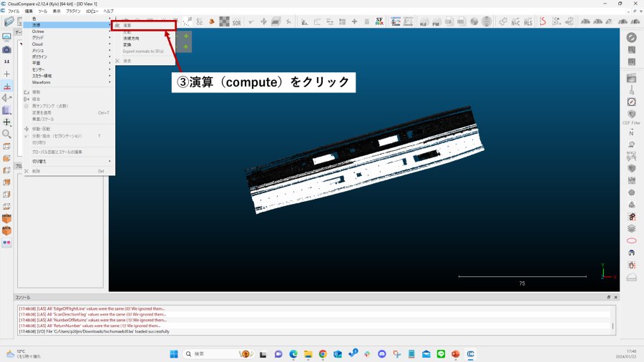Click the 1:1 zoom icon
The height and width of the screenshot is (362, 644).
[6, 62]
